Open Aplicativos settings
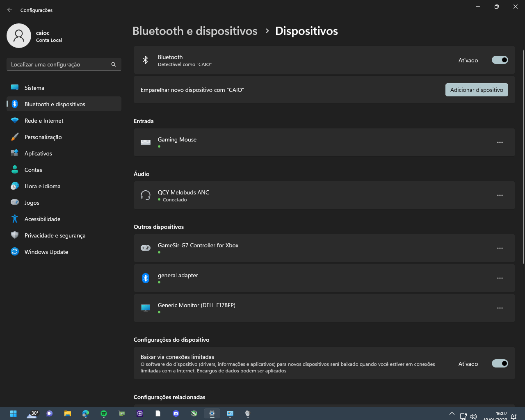This screenshot has width=525, height=420. tap(64, 153)
